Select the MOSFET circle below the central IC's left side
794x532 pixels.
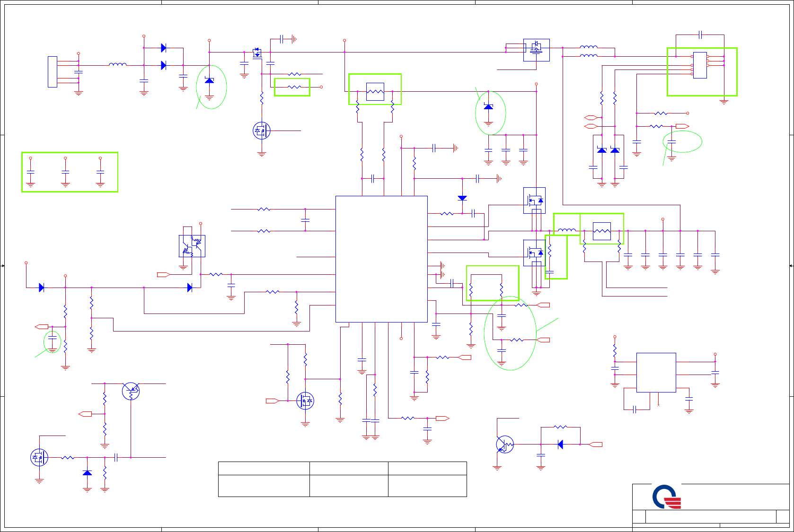tap(305, 401)
